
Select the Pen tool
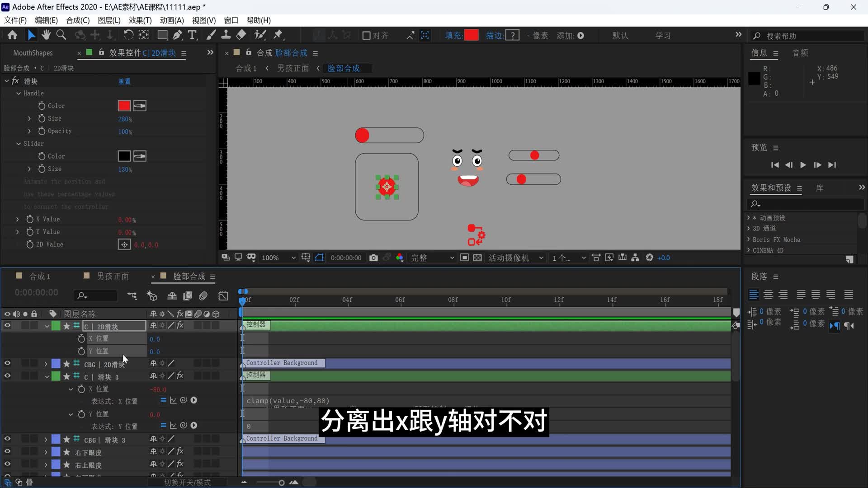(x=178, y=35)
